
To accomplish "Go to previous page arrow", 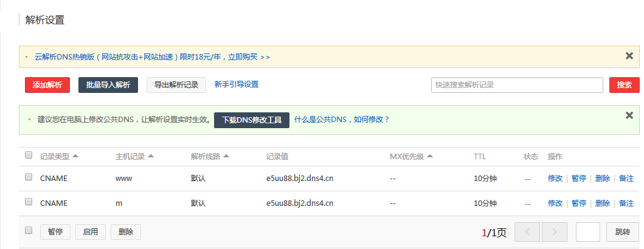I will 527,232.
